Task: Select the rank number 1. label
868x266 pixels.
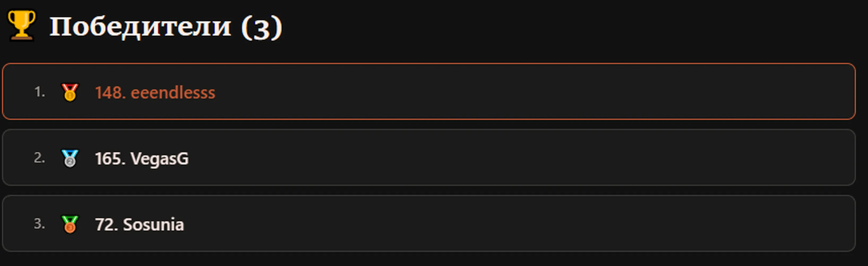Action: [40, 92]
